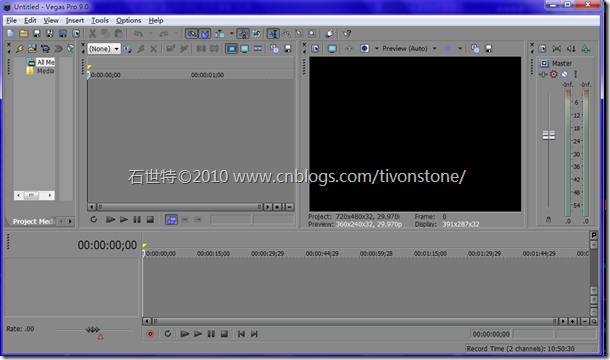The height and width of the screenshot is (360, 610).
Task: Click Go to End in timeline transport
Action: (254, 334)
